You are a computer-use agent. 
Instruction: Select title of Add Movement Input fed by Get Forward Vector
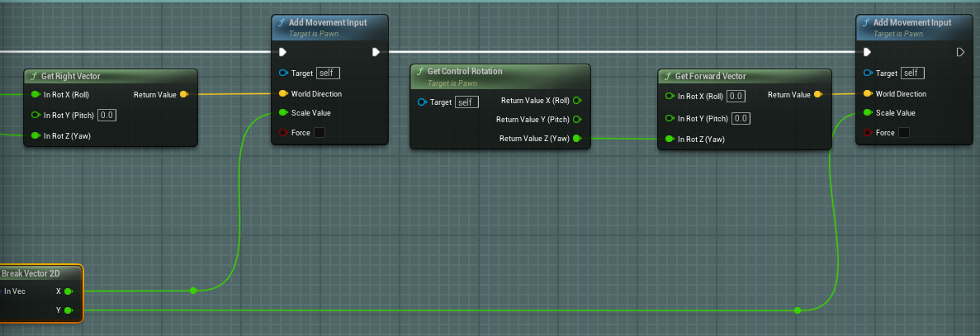click(911, 22)
